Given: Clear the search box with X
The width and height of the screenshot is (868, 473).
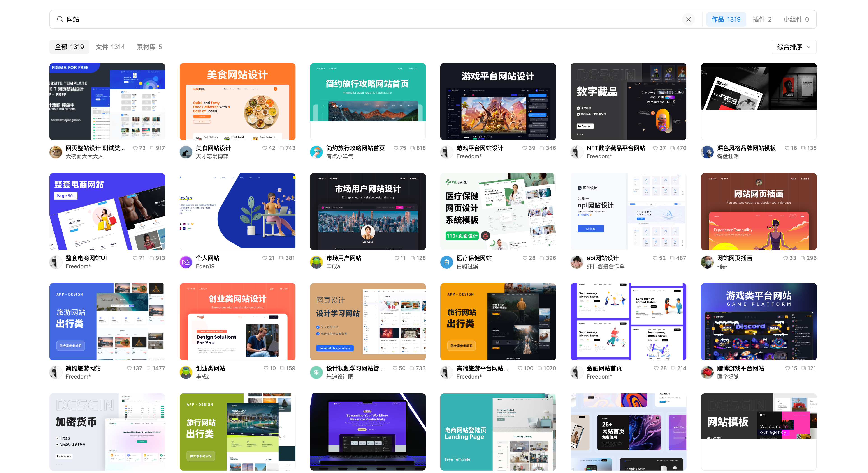Looking at the screenshot, I should 688,20.
